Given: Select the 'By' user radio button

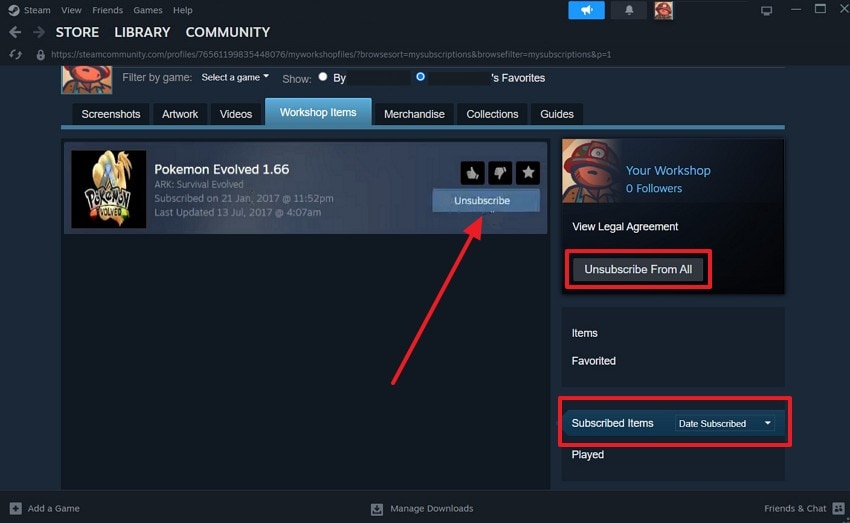Looking at the screenshot, I should [323, 77].
